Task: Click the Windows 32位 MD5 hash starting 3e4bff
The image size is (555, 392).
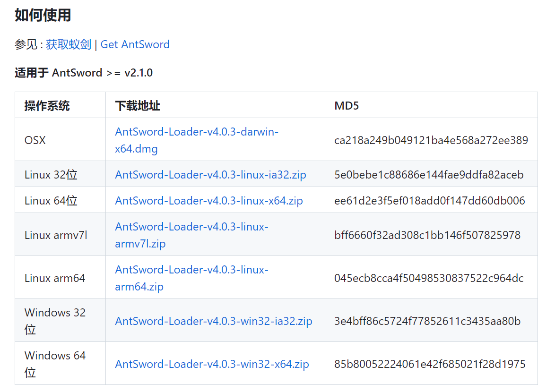Action: [x=427, y=321]
